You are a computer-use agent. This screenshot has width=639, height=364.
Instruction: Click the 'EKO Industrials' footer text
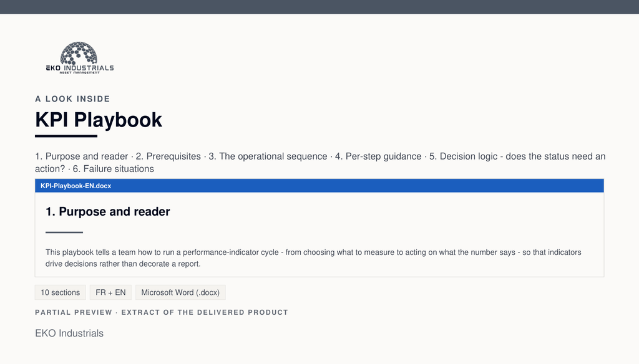point(69,333)
